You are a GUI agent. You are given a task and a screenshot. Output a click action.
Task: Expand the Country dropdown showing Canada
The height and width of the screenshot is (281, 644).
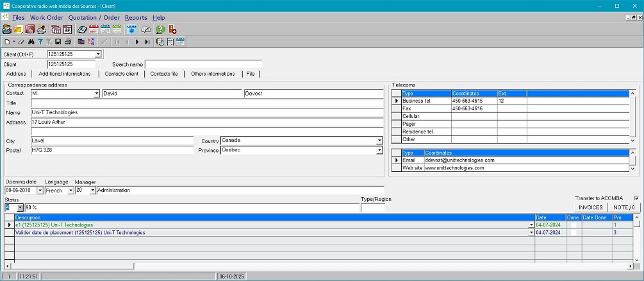(379, 140)
